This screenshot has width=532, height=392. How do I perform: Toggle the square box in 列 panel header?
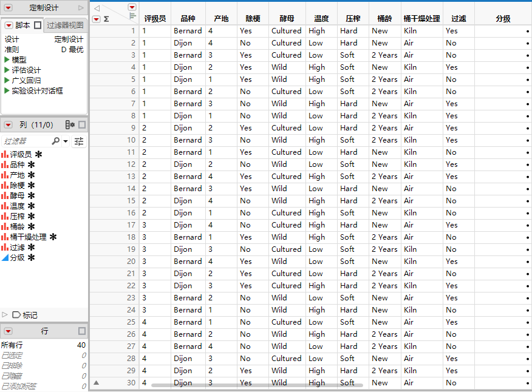click(x=82, y=125)
